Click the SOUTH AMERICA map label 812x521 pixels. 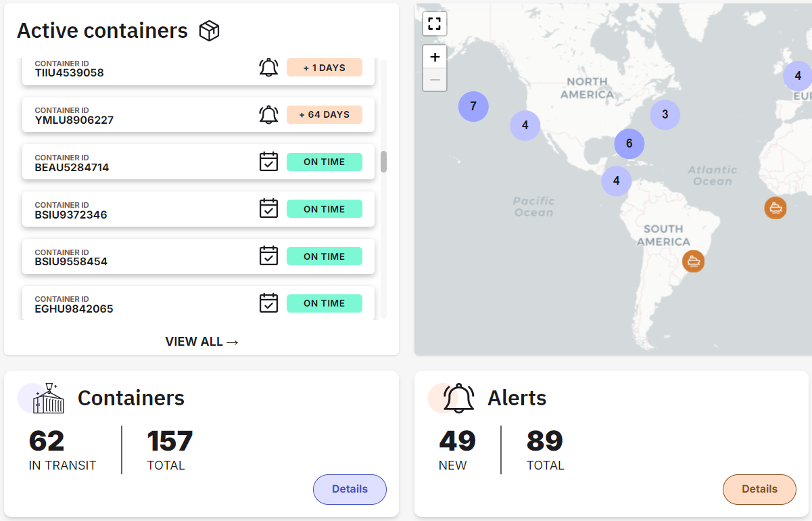click(663, 235)
